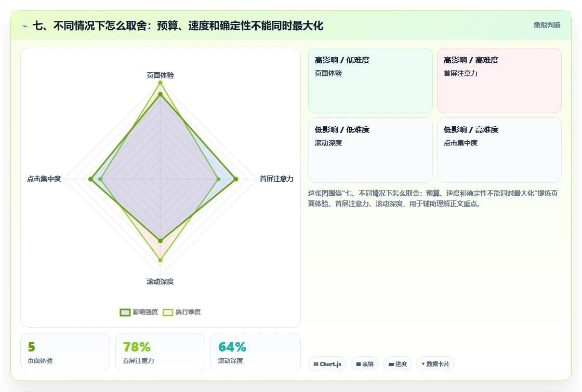Click the 点击集中度 text in low-impact card
Screen dimensions: 582x392
point(460,143)
